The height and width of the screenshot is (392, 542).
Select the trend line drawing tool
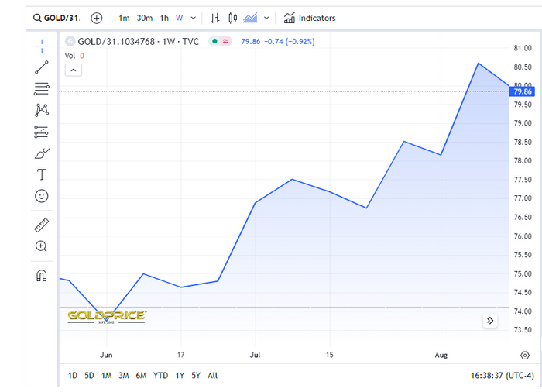pyautogui.click(x=42, y=67)
